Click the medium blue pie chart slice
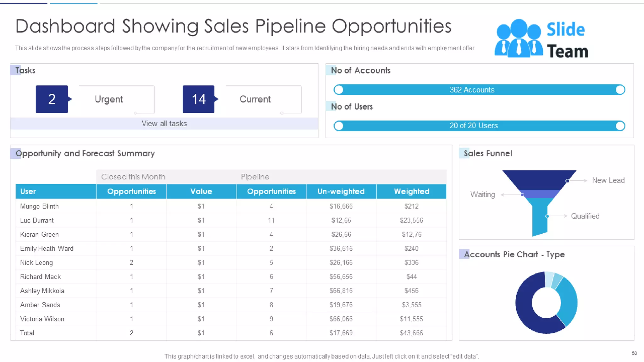 pyautogui.click(x=569, y=301)
